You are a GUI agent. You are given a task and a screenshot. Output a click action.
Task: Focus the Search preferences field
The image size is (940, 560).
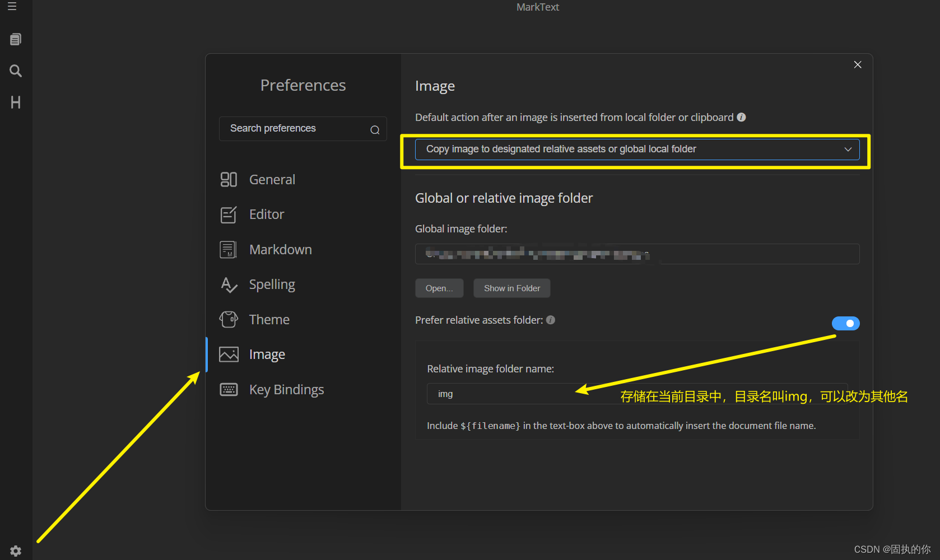pyautogui.click(x=303, y=129)
